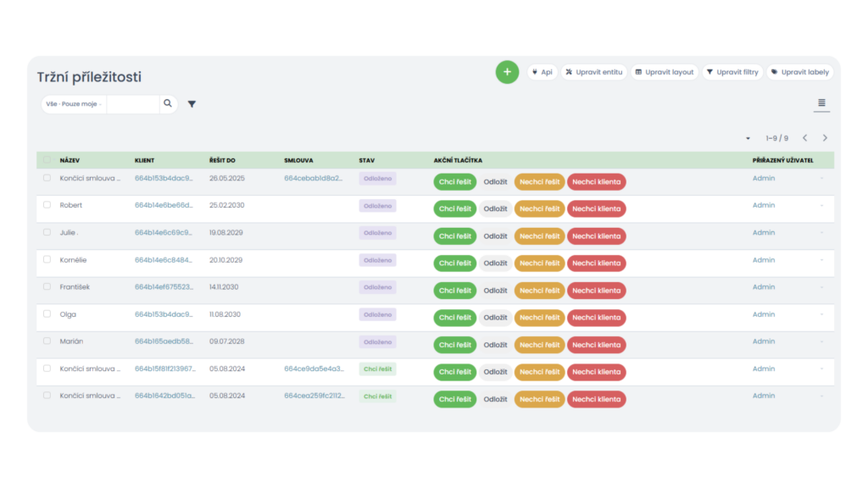Sort by the Klient column header
This screenshot has width=868, height=488.
pos(144,160)
